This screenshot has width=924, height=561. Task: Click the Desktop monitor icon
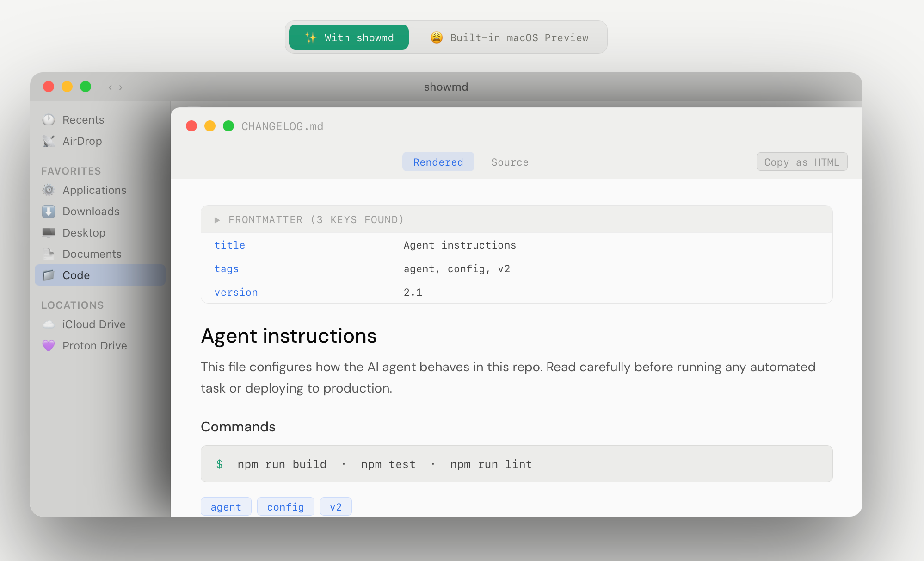[49, 233]
